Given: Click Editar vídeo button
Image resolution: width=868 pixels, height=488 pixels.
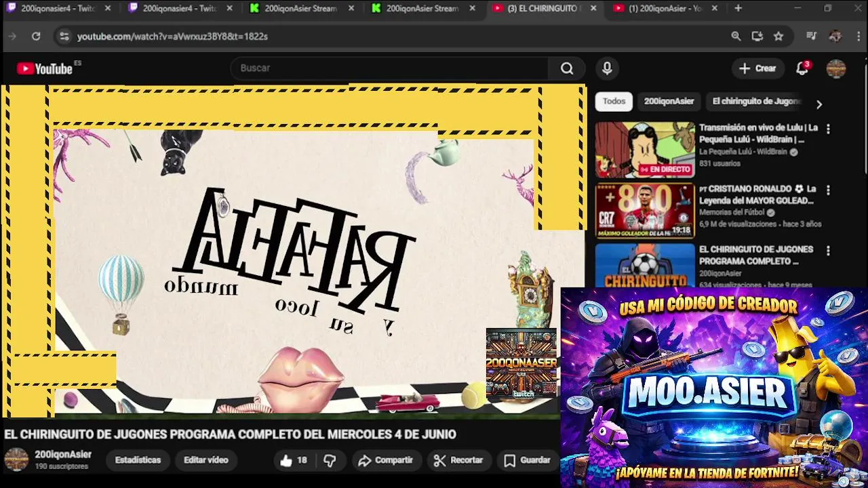Looking at the screenshot, I should 205,460.
